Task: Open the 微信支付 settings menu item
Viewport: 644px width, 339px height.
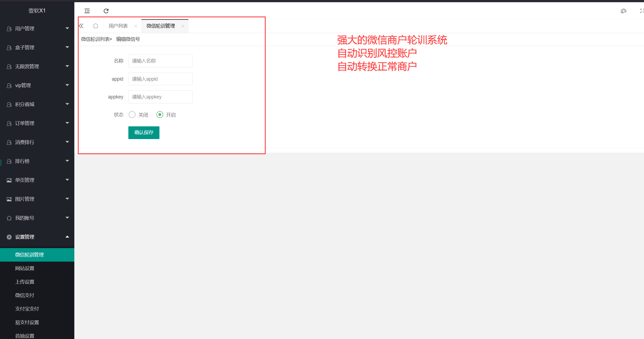Action: coord(25,295)
